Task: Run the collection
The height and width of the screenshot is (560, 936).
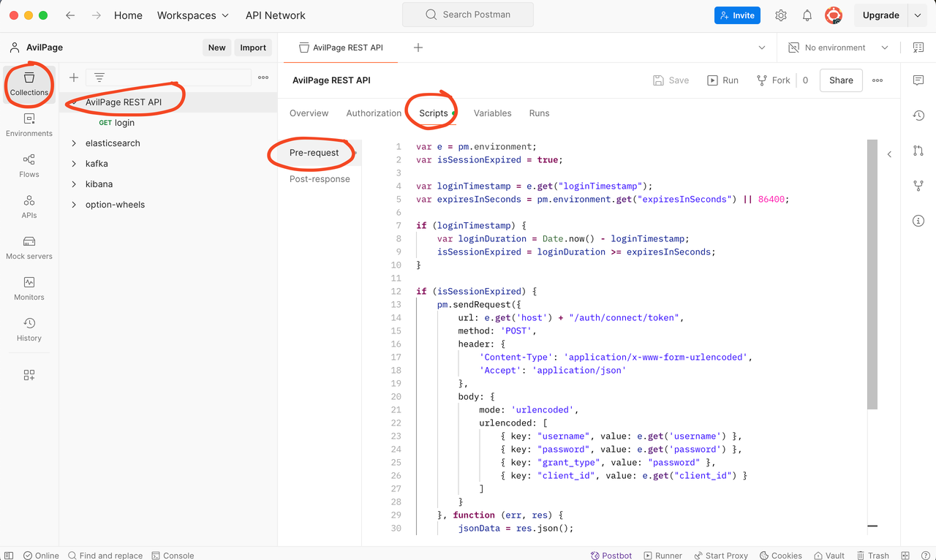Action: (x=722, y=80)
